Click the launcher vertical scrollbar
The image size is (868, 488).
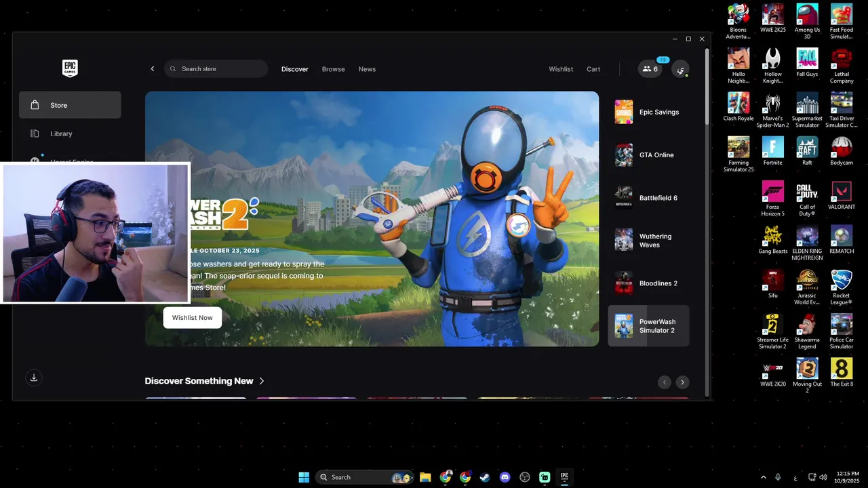tap(708, 88)
